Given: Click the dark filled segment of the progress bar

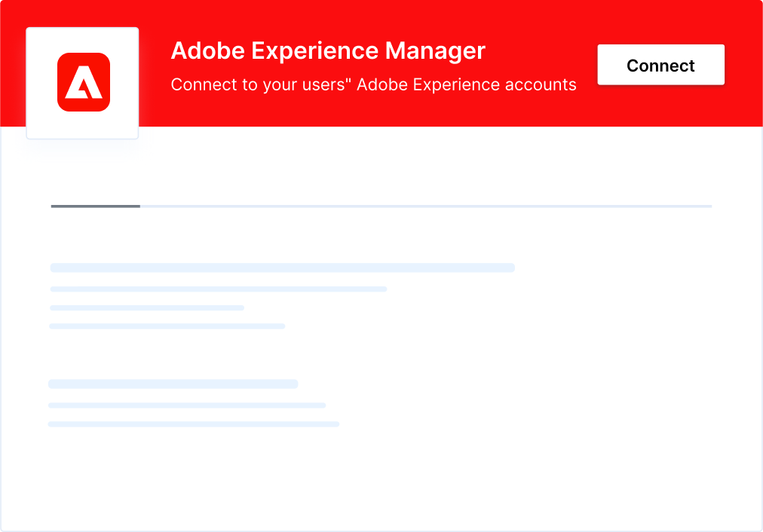Looking at the screenshot, I should click(x=94, y=206).
